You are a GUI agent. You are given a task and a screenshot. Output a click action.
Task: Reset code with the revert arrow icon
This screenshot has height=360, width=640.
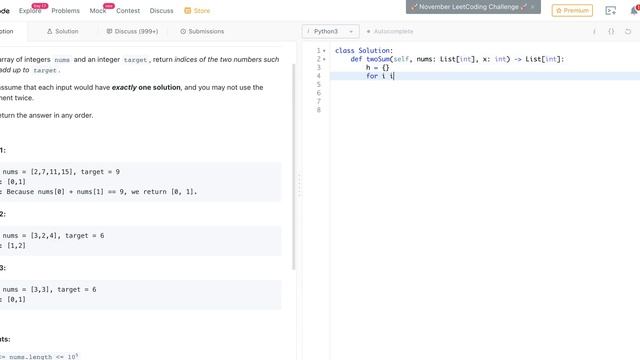628,31
